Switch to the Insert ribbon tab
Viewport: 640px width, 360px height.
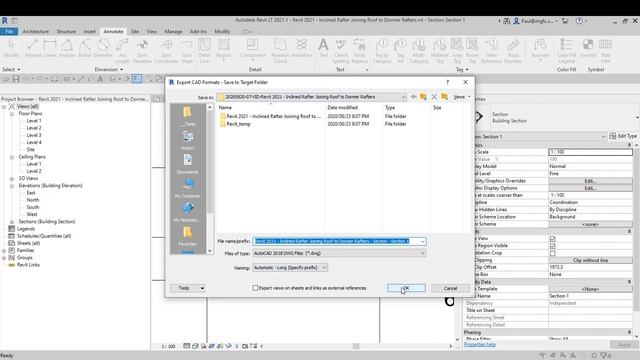[89, 31]
